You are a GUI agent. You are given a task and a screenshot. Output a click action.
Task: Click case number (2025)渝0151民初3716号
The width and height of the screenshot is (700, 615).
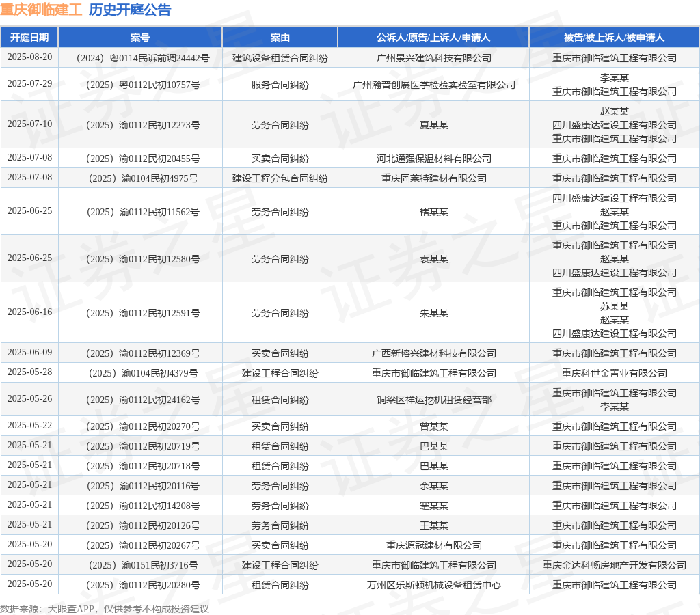coord(140,566)
